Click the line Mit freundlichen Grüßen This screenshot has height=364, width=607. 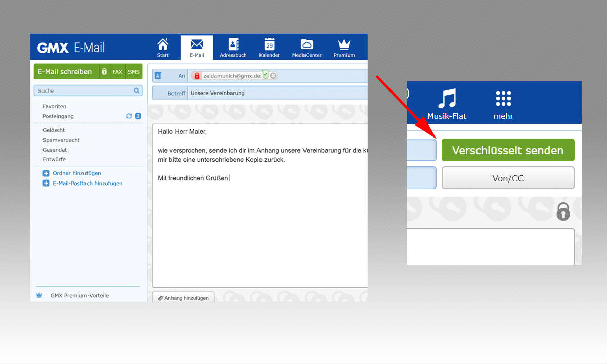pyautogui.click(x=193, y=178)
